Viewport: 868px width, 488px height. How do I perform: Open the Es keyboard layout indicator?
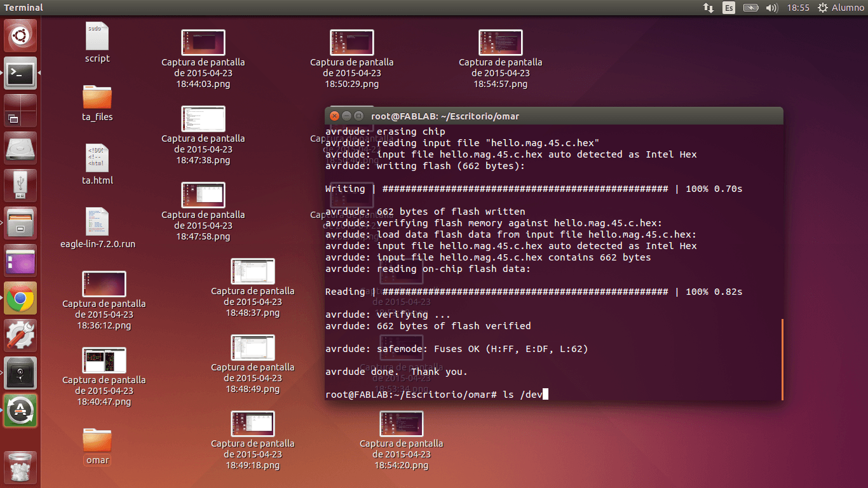coord(729,8)
